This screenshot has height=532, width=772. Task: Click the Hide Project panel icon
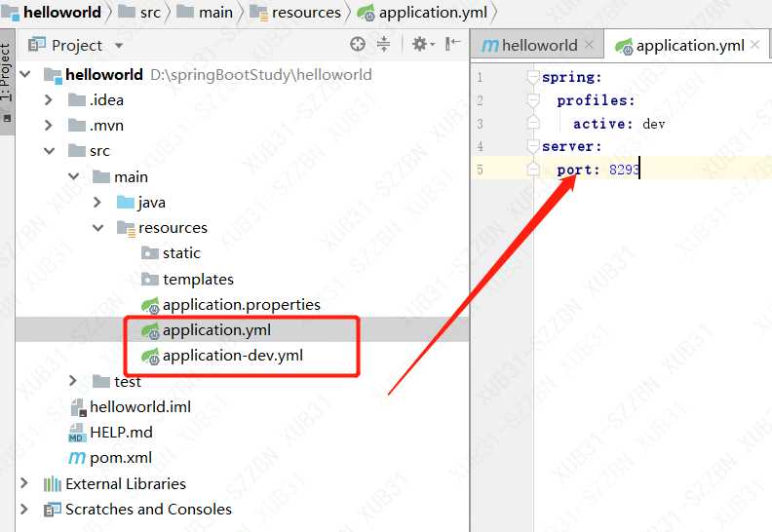452,44
